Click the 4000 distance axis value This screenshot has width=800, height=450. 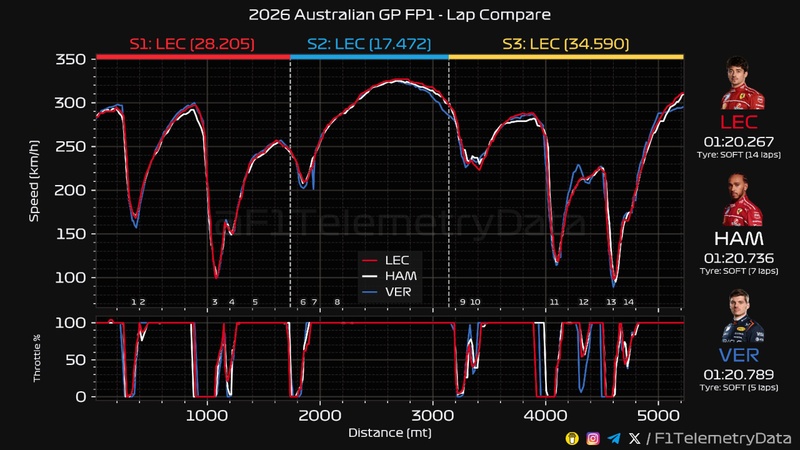pos(545,415)
